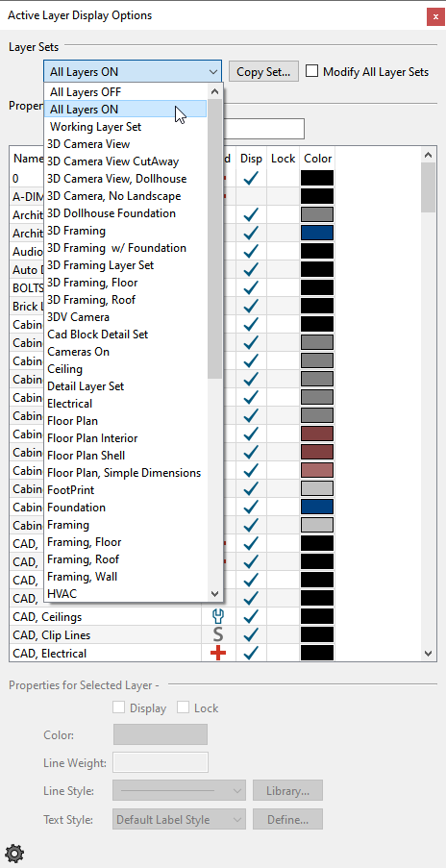Click the red plus icon for CAD, Electrical

point(218,654)
